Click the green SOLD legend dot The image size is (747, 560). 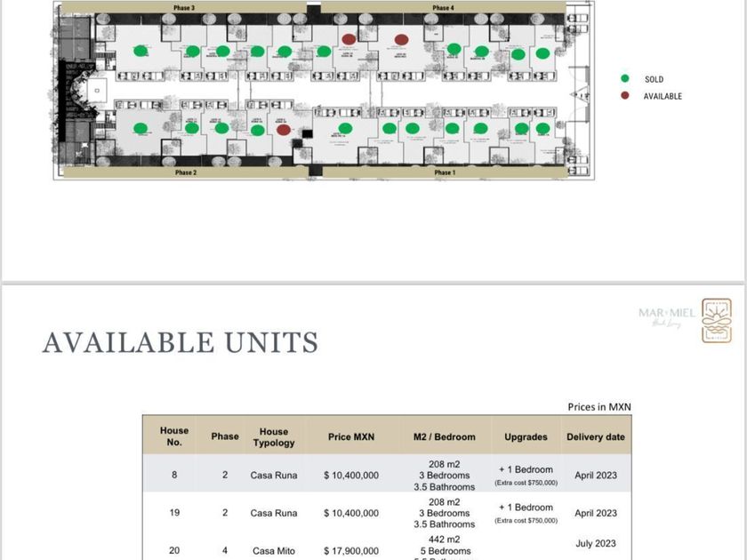tap(625, 78)
